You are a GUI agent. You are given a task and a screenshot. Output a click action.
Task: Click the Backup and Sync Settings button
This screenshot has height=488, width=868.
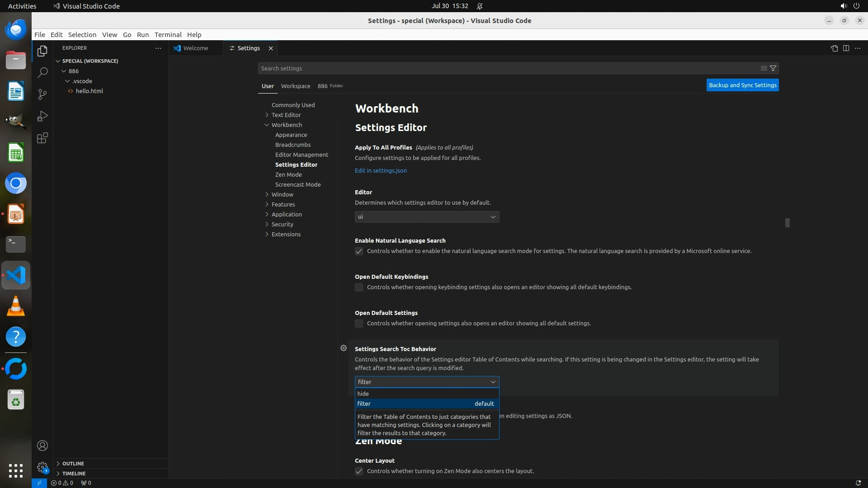click(x=742, y=85)
